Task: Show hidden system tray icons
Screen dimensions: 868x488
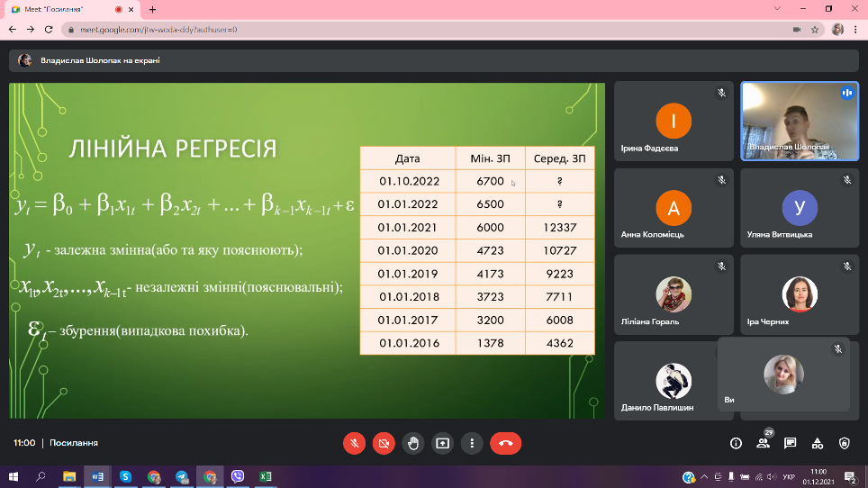Action: point(704,476)
